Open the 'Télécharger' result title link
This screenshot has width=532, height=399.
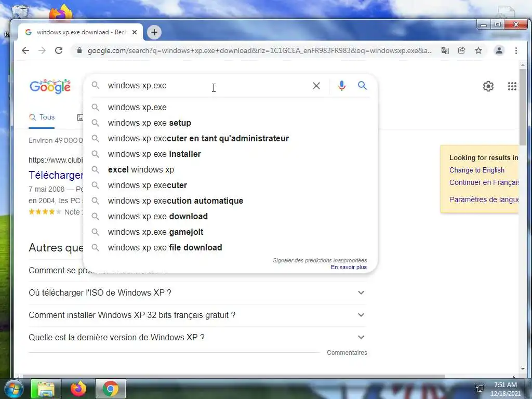56,175
